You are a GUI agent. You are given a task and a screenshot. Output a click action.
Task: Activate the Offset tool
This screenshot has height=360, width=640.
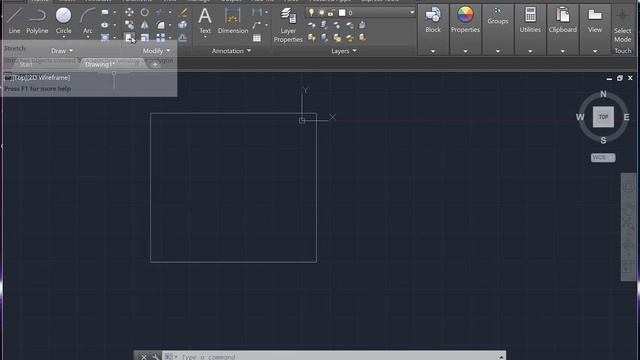coord(182,38)
